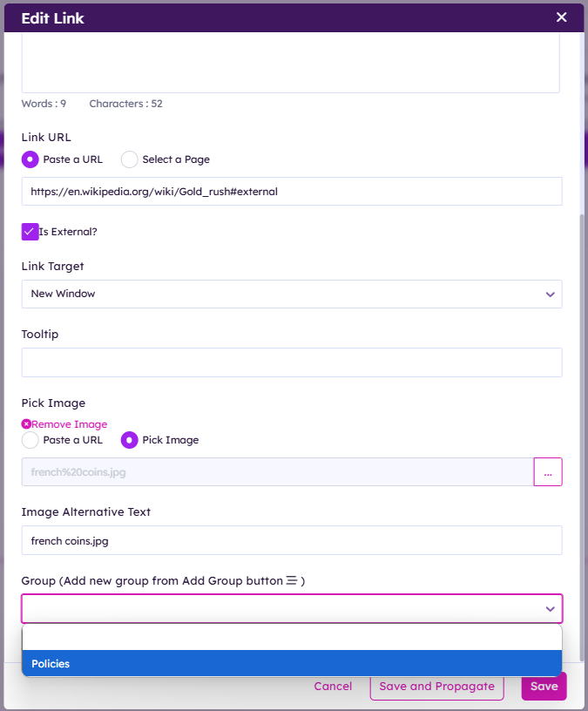The width and height of the screenshot is (588, 711).
Task: Click Save and Propagate button
Action: [x=436, y=687]
